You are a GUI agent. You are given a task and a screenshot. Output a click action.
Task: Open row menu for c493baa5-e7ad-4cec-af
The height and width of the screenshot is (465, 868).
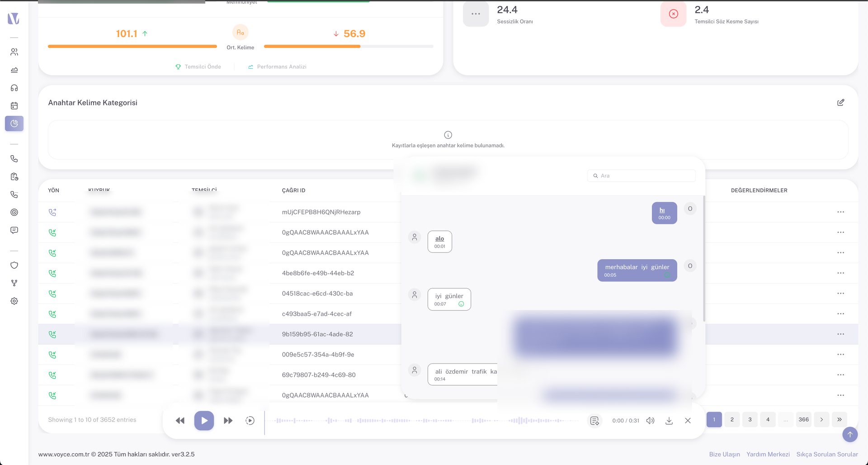click(840, 314)
